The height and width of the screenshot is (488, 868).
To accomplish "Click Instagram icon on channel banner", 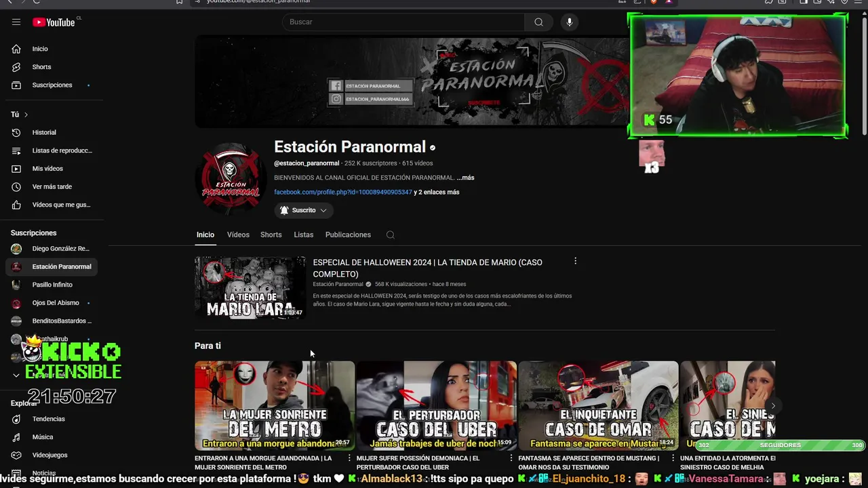I will tap(336, 99).
